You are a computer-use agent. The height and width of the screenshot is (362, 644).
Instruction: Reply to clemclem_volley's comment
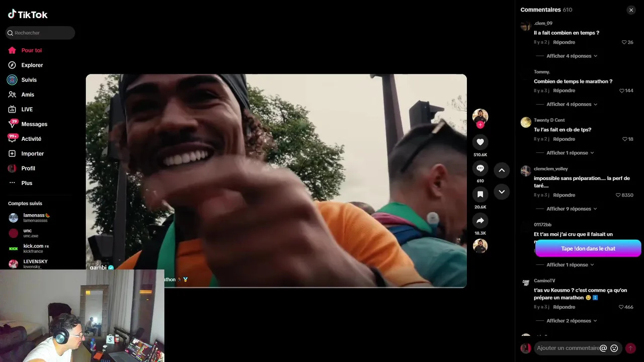pyautogui.click(x=564, y=195)
